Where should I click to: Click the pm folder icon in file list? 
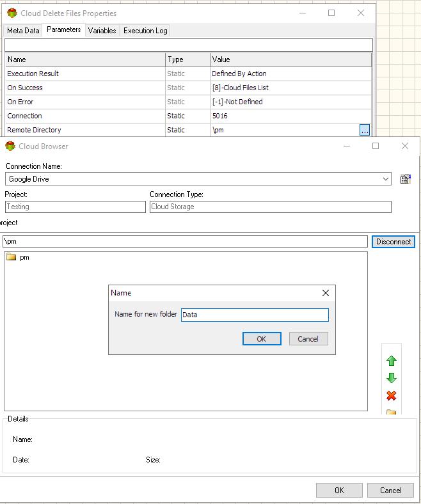click(12, 257)
